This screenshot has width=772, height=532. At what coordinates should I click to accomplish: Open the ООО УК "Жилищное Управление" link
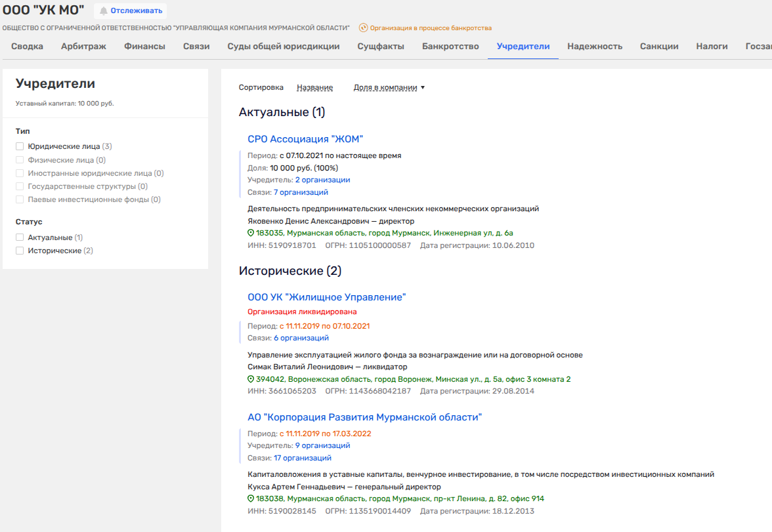[x=327, y=297]
